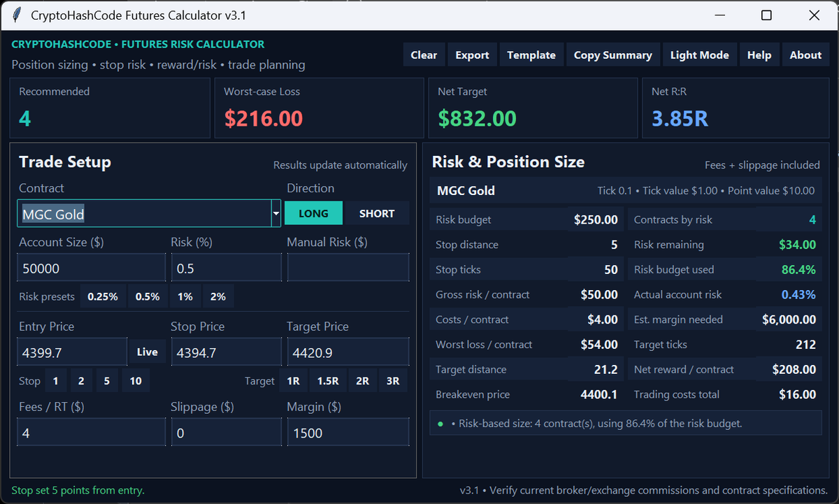Click the Risk (%) input field
This screenshot has width=839, height=504.
click(226, 268)
